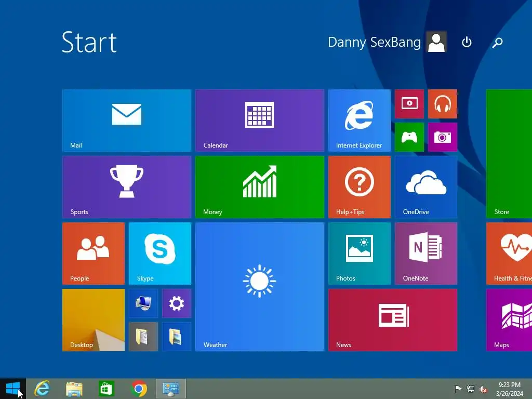532x399 pixels.
Task: Open the Health & Fitness tile
Action: point(509,254)
